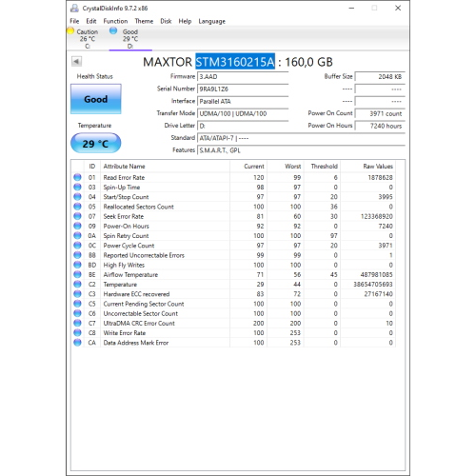Click status dot of Spin Retry Count row
The height and width of the screenshot is (476, 476).
(77, 236)
